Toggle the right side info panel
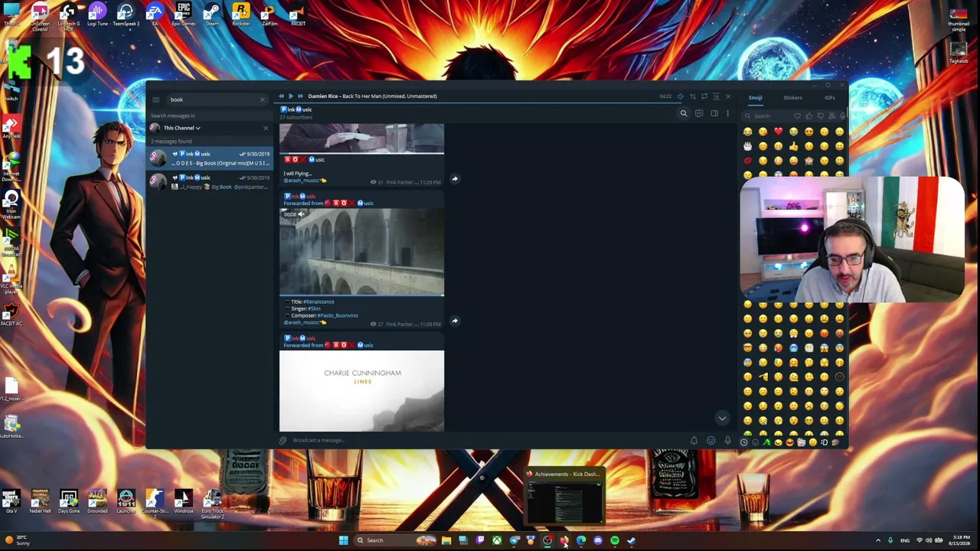Viewport: 980px width, 551px height. point(714,113)
